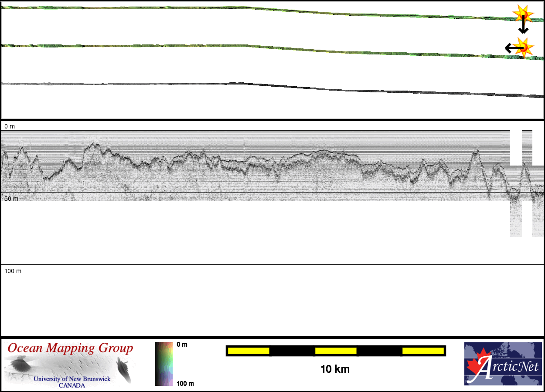The height and width of the screenshot is (392, 545).
Task: Click the University of New Brunswick text
Action: (72, 379)
